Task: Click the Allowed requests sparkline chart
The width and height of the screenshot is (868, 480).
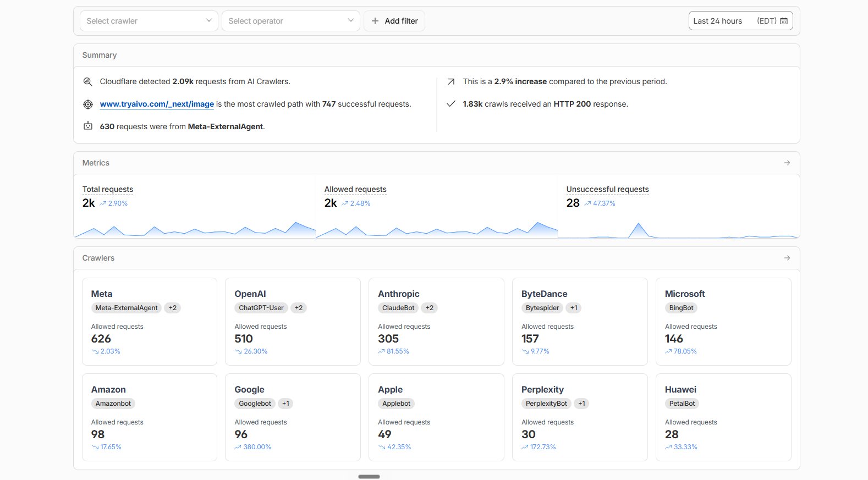Action: coord(437,229)
